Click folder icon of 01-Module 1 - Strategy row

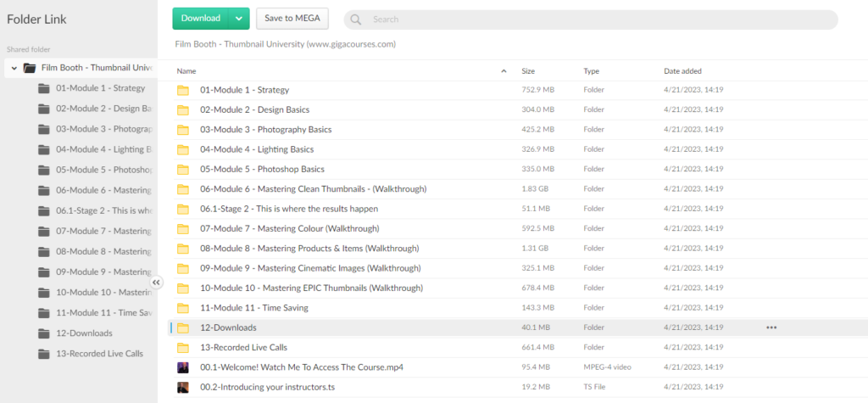coord(183,90)
